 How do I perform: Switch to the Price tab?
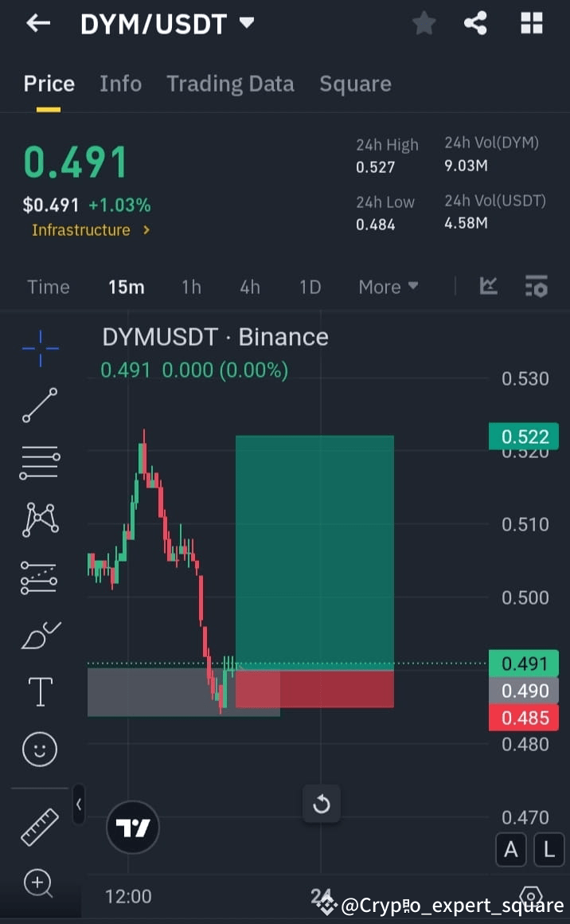[49, 84]
